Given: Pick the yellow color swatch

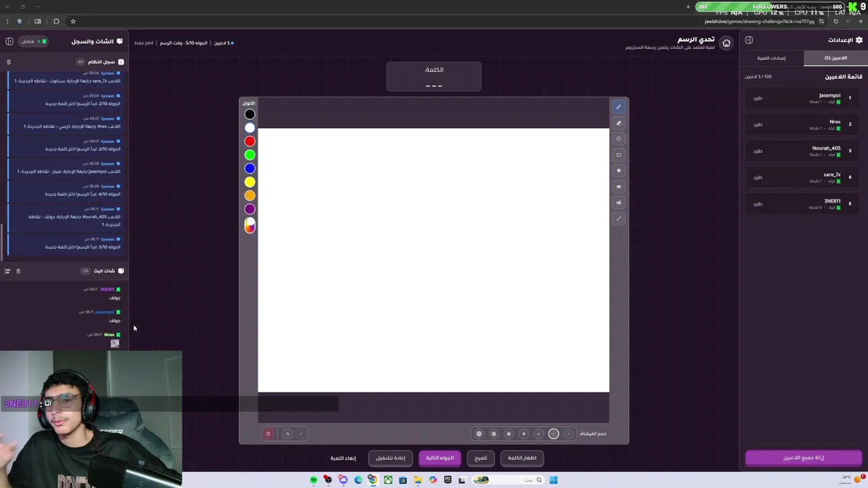Looking at the screenshot, I should [x=250, y=182].
